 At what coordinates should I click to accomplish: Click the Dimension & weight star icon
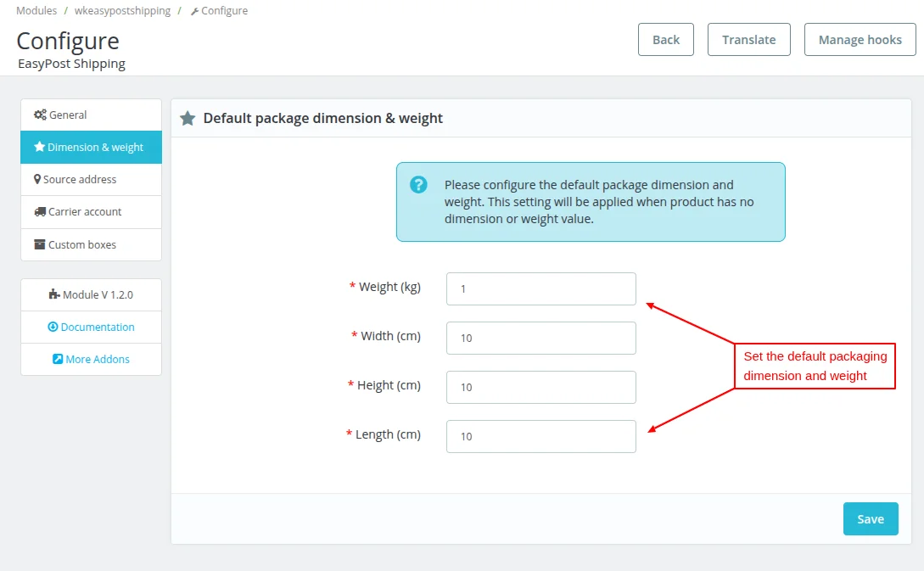(39, 147)
